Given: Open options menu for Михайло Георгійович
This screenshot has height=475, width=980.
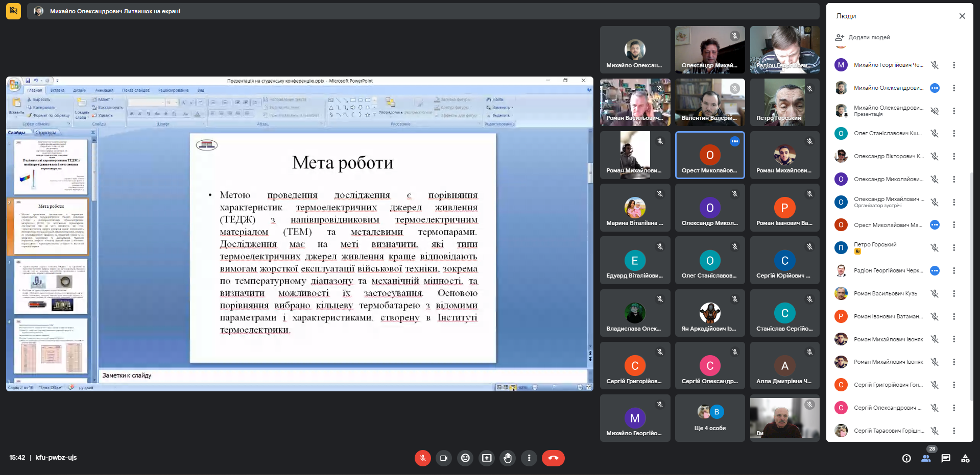Looking at the screenshot, I should 954,65.
